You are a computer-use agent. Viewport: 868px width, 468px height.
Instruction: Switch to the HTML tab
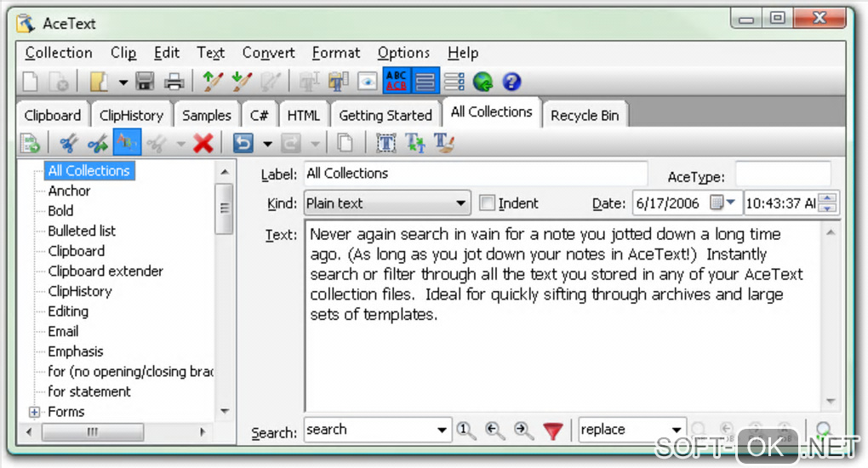pos(303,115)
